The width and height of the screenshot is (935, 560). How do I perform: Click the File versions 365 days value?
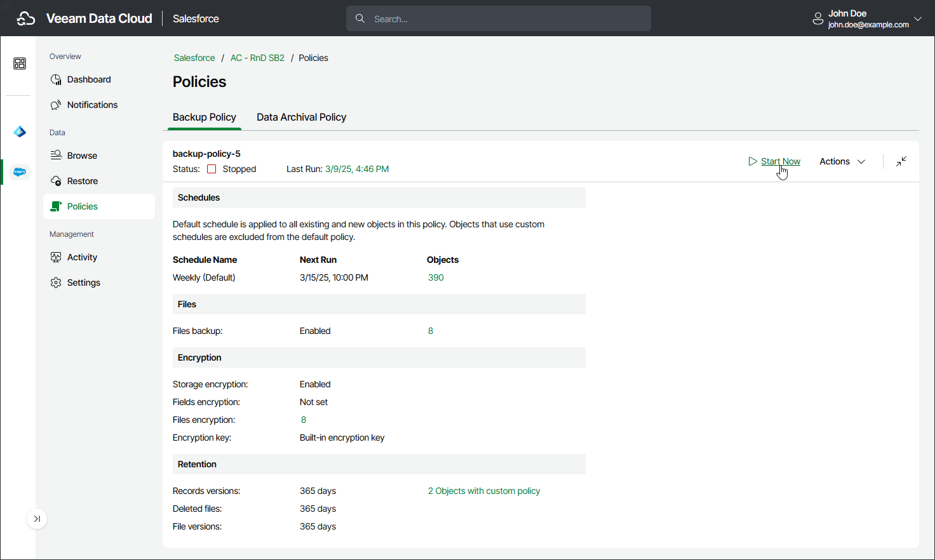click(318, 526)
